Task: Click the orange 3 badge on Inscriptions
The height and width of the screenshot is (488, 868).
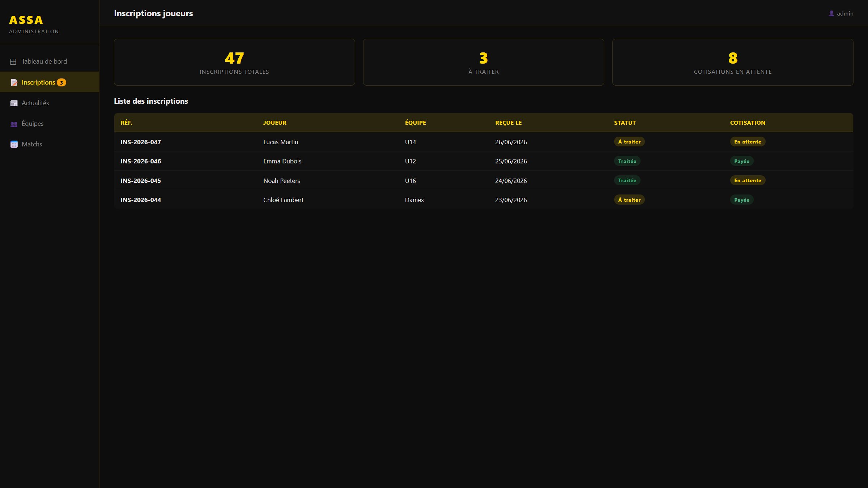Action: click(x=61, y=82)
